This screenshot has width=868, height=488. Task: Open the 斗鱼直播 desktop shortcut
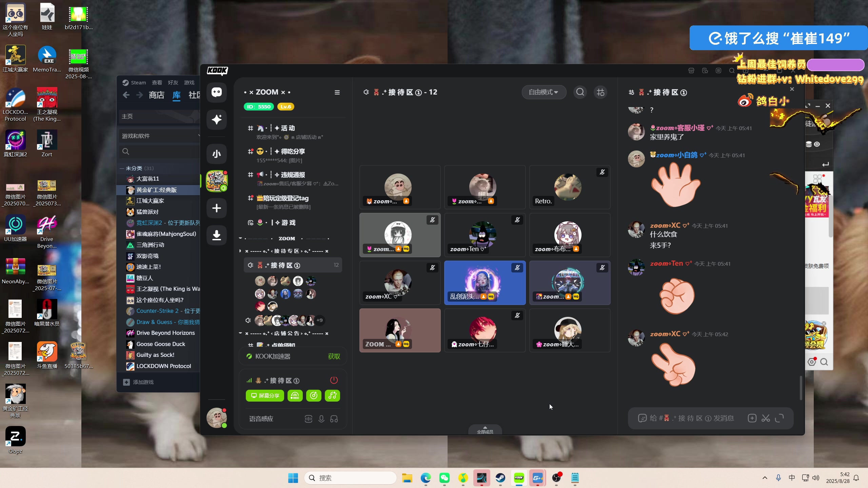pos(47,355)
